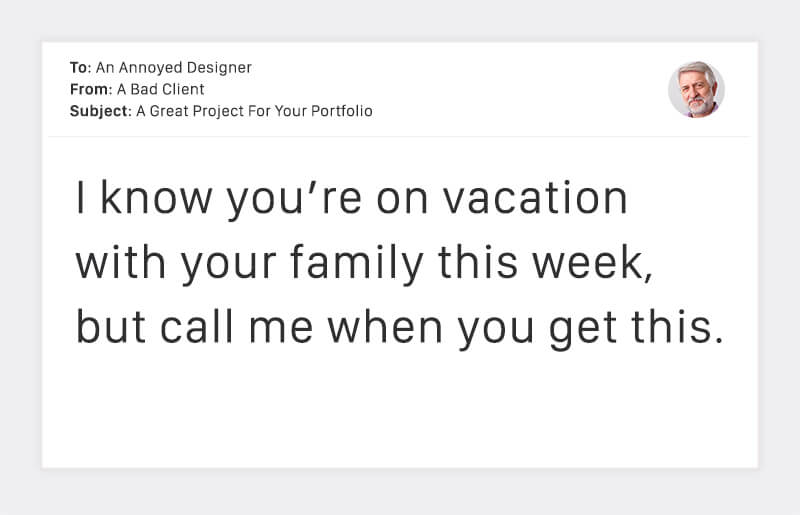Click the word "Client" in the From line
Screen dimensions: 800x515
pyautogui.click(x=186, y=90)
